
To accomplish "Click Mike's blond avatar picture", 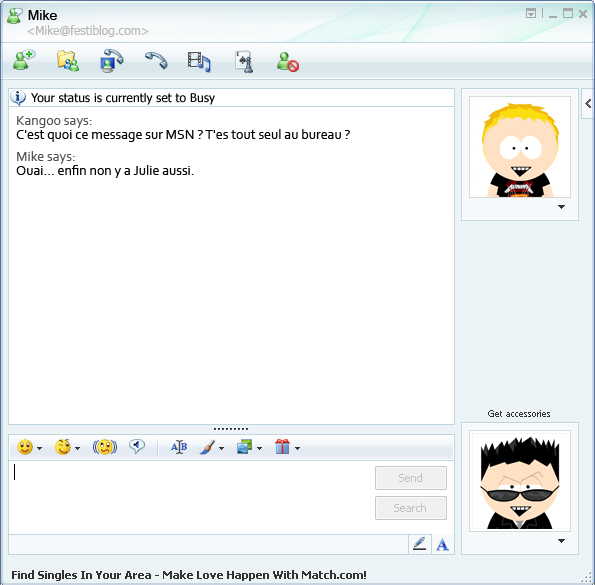I will [519, 147].
